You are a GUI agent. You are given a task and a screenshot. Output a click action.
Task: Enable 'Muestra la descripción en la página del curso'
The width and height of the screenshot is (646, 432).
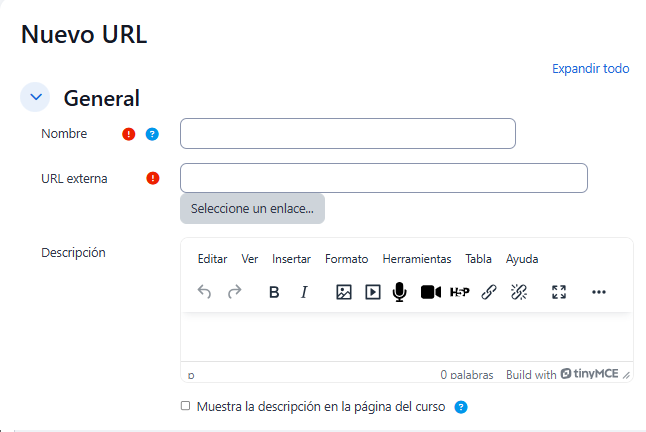(x=185, y=406)
